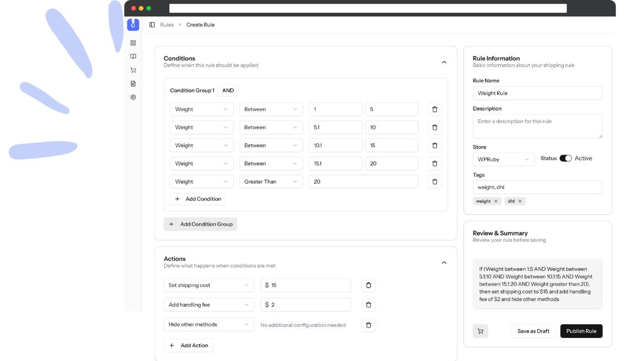Open the shopping cart icon in sidebar

[133, 70]
